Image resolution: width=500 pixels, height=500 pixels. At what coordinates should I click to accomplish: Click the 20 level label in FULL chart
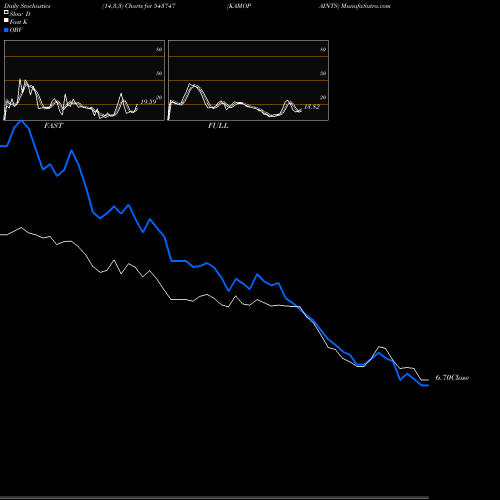(323, 97)
